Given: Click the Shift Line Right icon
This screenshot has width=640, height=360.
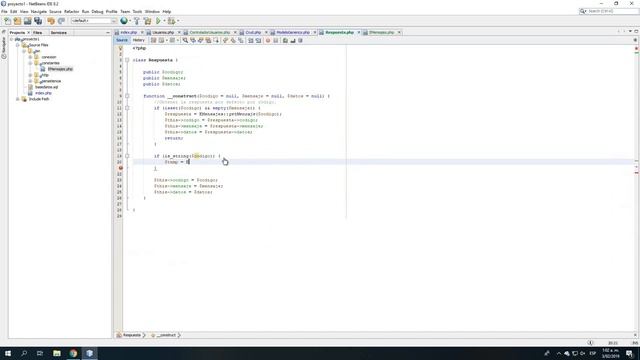Looking at the screenshot, I should tap(258, 40).
